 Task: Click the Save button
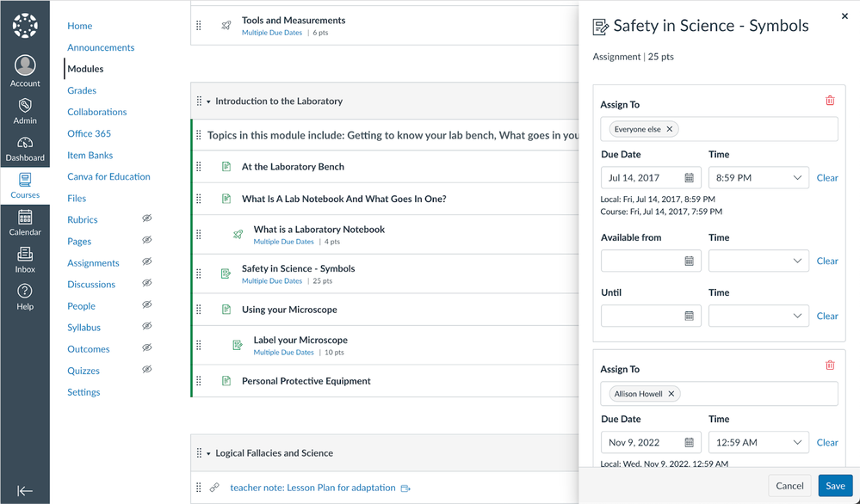(x=834, y=486)
